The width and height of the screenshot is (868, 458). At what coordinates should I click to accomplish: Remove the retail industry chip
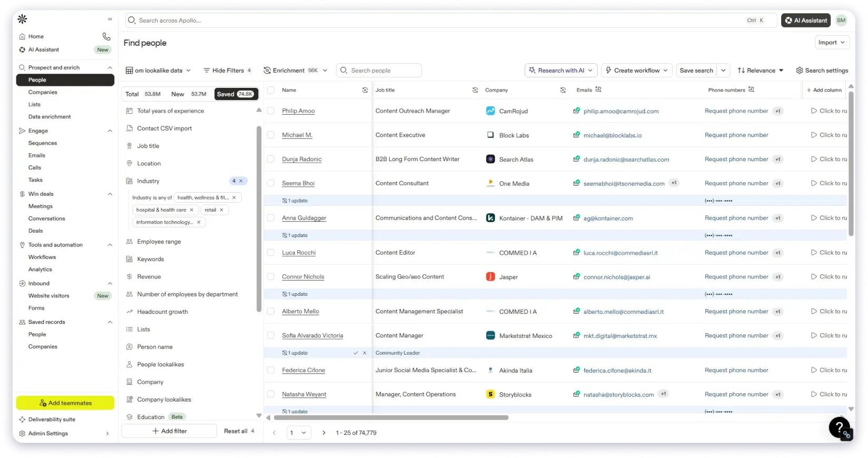pyautogui.click(x=222, y=210)
